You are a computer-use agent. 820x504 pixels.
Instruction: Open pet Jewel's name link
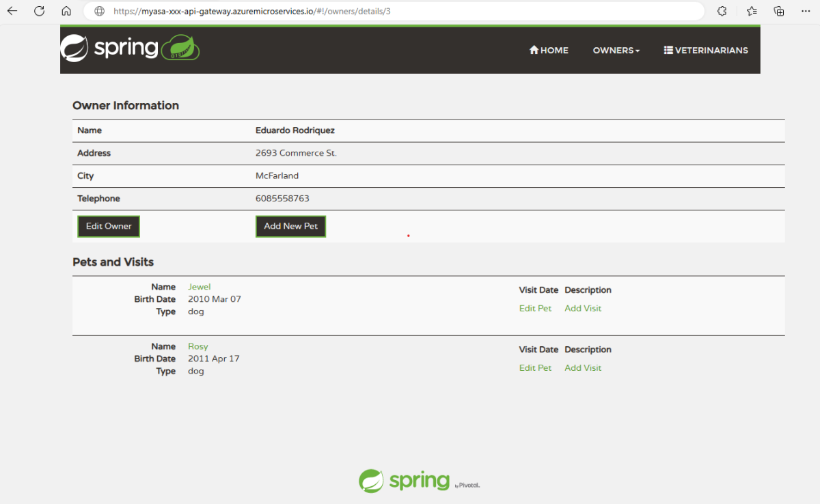pyautogui.click(x=199, y=287)
